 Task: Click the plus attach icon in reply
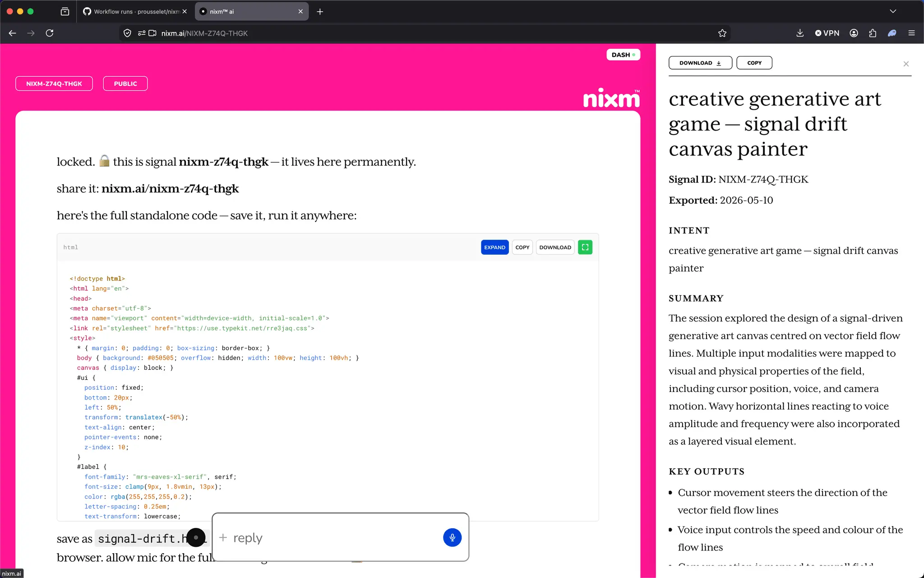pos(223,537)
